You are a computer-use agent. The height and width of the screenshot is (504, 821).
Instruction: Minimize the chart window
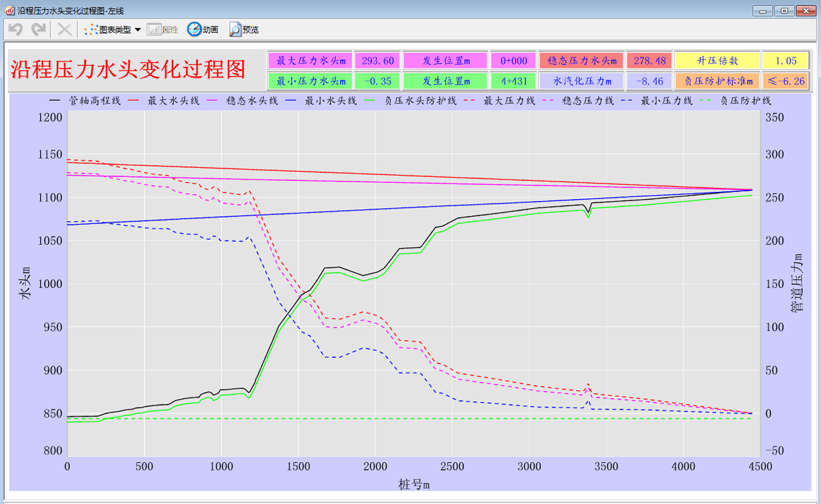pyautogui.click(x=763, y=11)
